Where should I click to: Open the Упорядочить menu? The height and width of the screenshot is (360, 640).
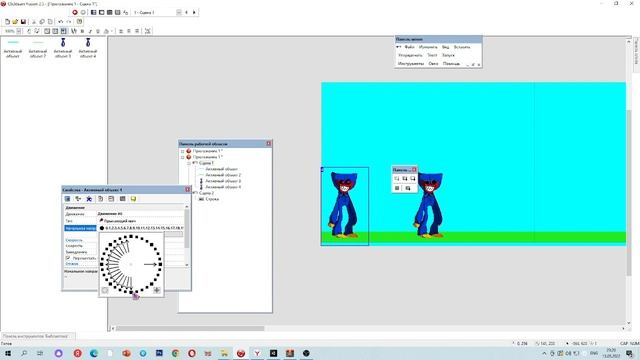[x=410, y=55]
